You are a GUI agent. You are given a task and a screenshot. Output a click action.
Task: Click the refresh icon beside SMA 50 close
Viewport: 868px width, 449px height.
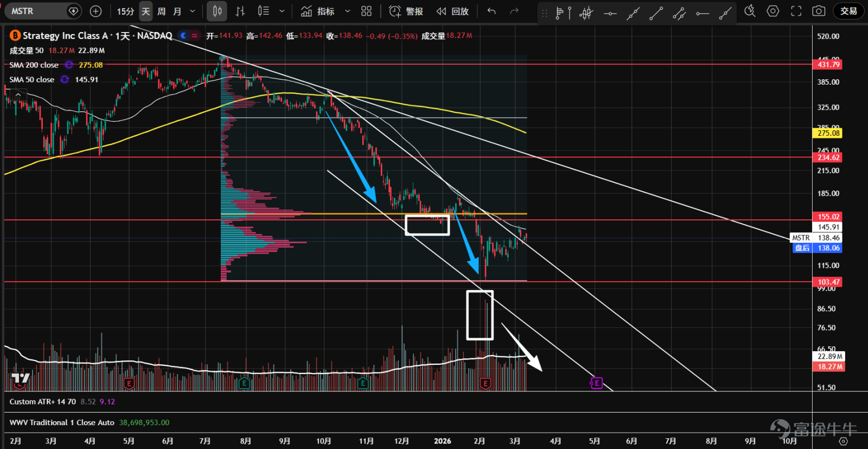pyautogui.click(x=65, y=79)
